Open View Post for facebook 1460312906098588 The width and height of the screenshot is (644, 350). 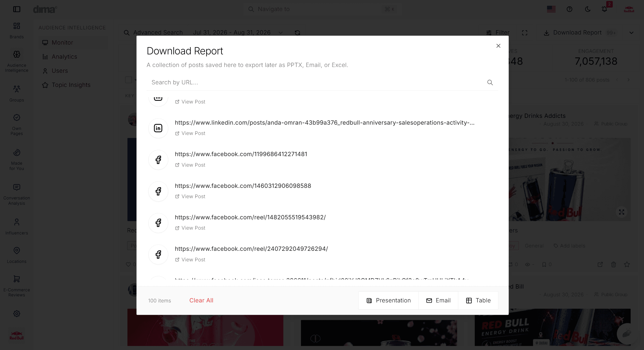[x=190, y=196]
